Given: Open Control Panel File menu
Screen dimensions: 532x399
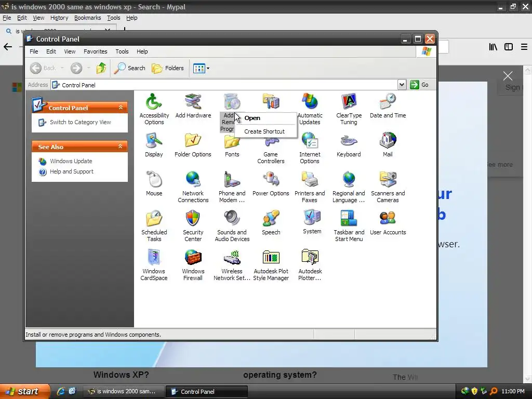Looking at the screenshot, I should 34,51.
